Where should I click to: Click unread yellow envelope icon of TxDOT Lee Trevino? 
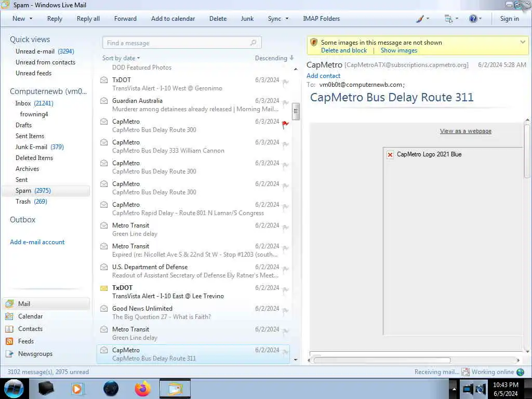[104, 288]
